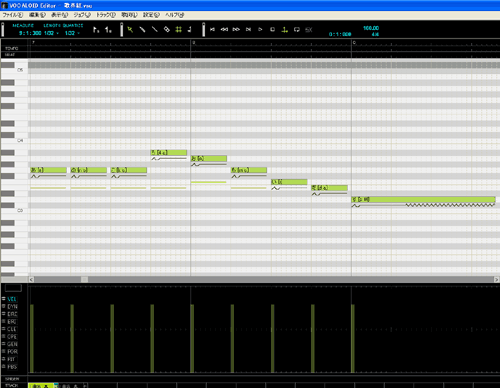
Task: Toggle the loop playback icon
Action: coord(297,30)
